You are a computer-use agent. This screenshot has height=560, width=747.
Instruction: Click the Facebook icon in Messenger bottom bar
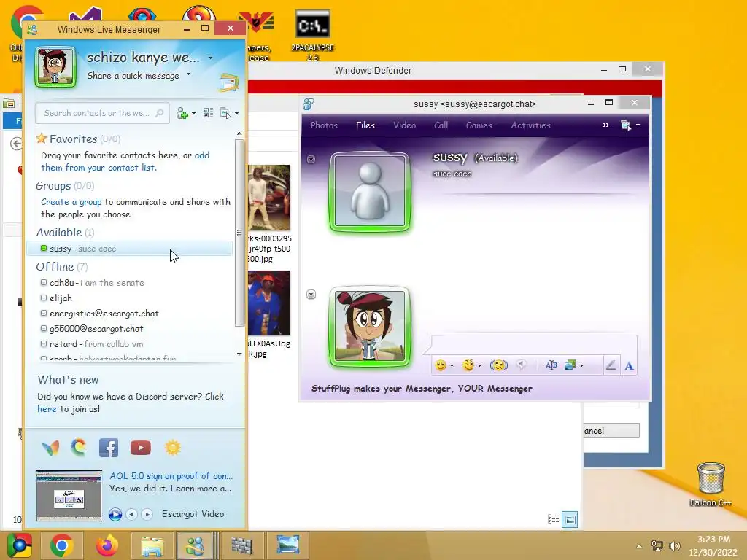pyautogui.click(x=109, y=448)
